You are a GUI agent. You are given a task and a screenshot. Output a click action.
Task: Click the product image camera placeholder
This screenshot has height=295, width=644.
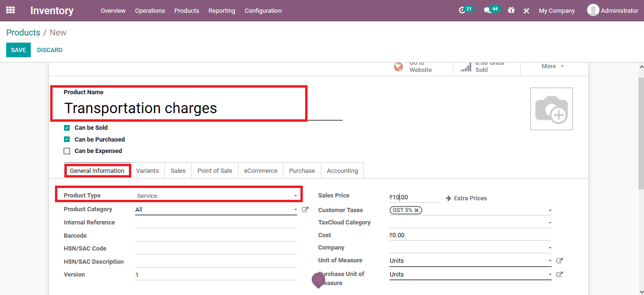551,108
